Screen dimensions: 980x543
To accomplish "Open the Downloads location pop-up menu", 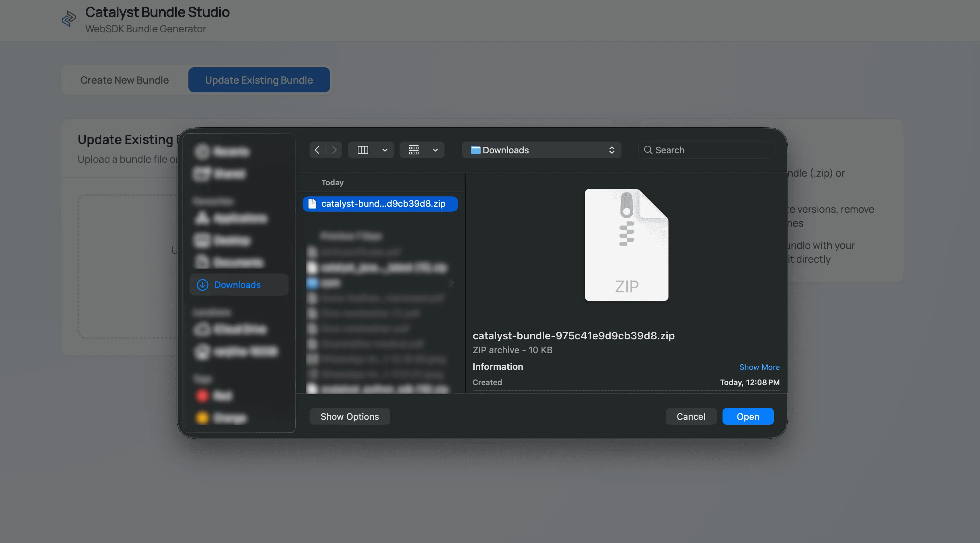I will [x=541, y=150].
